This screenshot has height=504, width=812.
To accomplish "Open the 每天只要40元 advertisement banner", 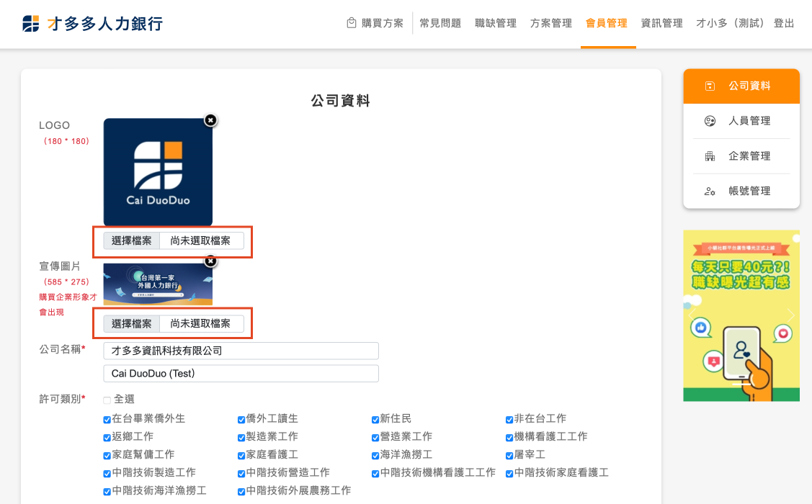I will click(x=741, y=315).
